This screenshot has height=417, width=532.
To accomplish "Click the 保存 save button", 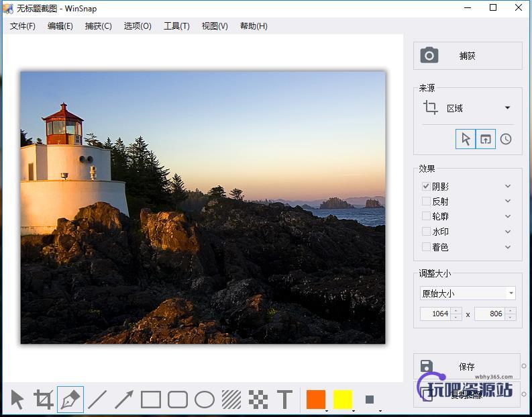I will [466, 367].
